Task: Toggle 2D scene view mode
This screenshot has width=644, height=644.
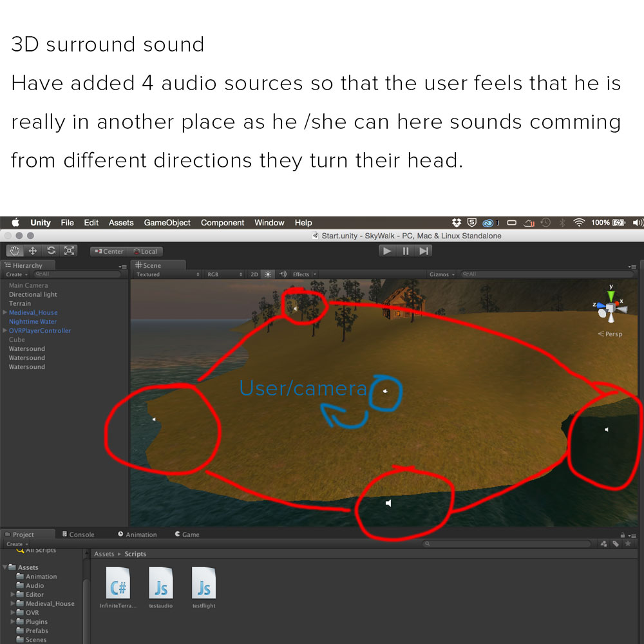Action: point(254,274)
